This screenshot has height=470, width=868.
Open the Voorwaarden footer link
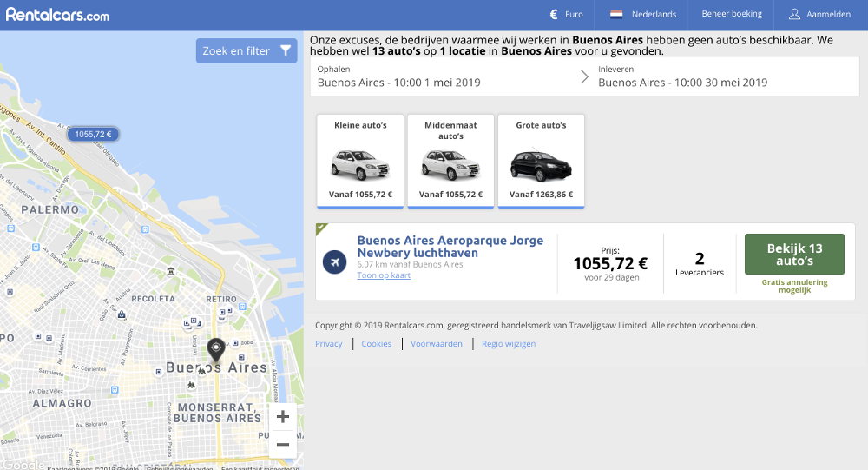coord(436,344)
